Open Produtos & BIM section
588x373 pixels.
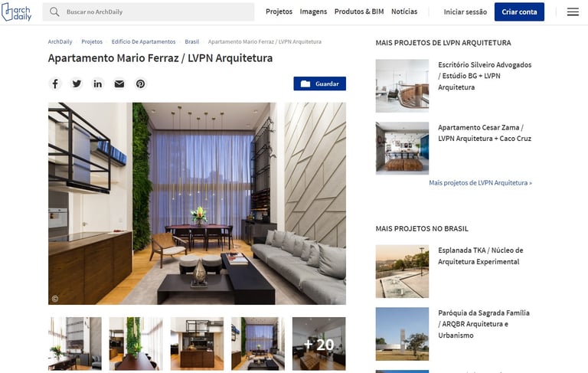click(x=359, y=11)
